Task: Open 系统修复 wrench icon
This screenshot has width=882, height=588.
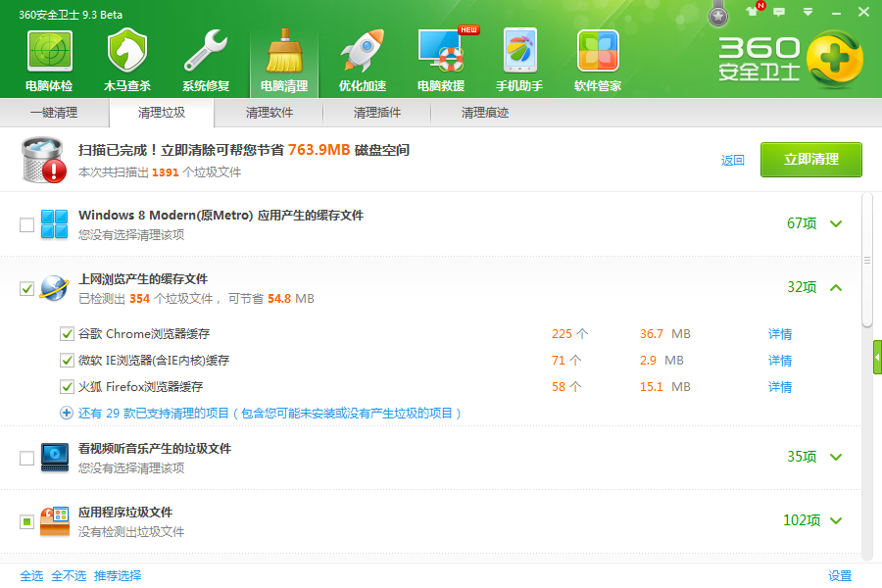Action: point(206,51)
